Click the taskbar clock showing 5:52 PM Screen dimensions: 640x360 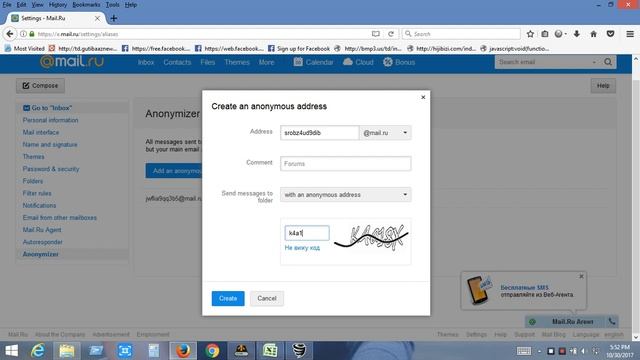pyautogui.click(x=619, y=351)
